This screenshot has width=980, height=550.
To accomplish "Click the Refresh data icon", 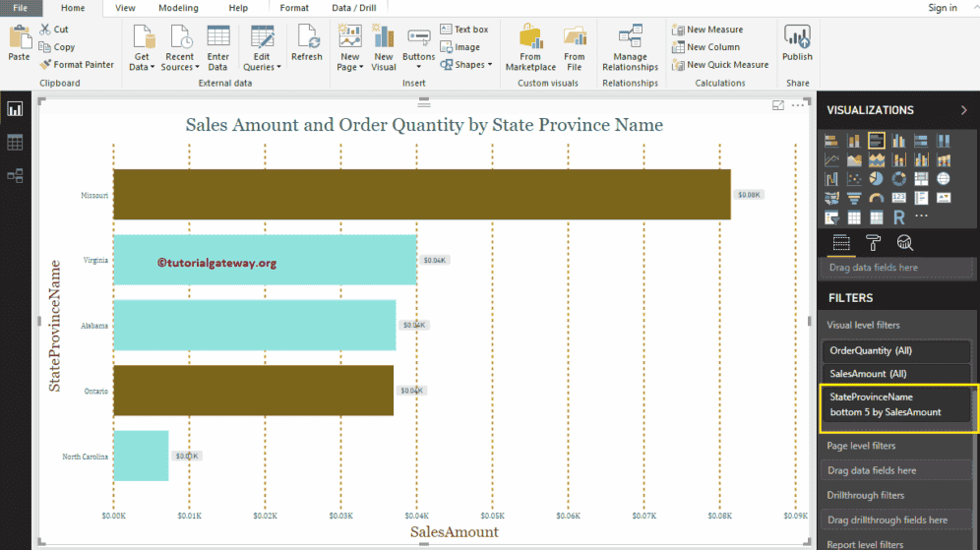I will (307, 44).
